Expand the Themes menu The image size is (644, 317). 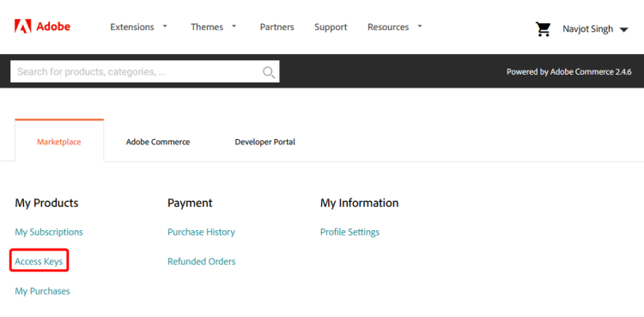[214, 27]
